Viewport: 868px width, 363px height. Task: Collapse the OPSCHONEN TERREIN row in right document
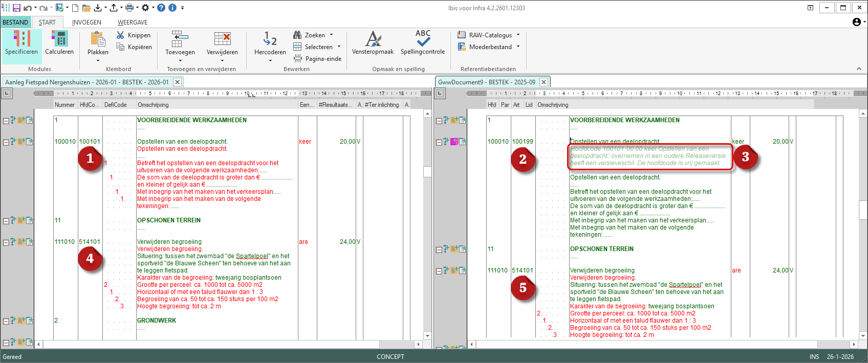(439, 250)
